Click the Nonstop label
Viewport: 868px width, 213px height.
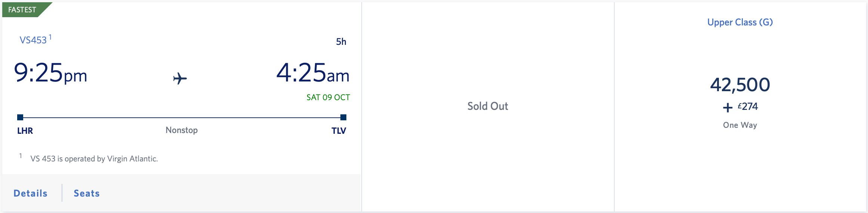pyautogui.click(x=182, y=130)
